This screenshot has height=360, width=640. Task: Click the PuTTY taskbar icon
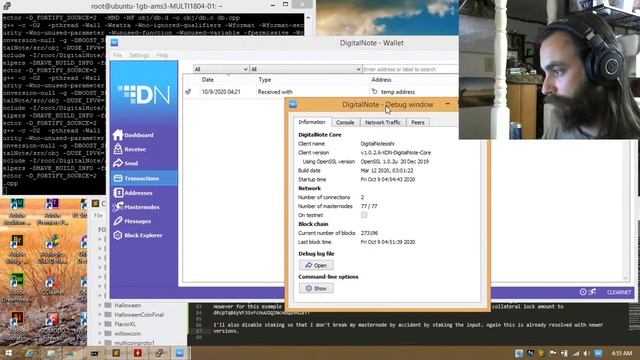point(159,353)
